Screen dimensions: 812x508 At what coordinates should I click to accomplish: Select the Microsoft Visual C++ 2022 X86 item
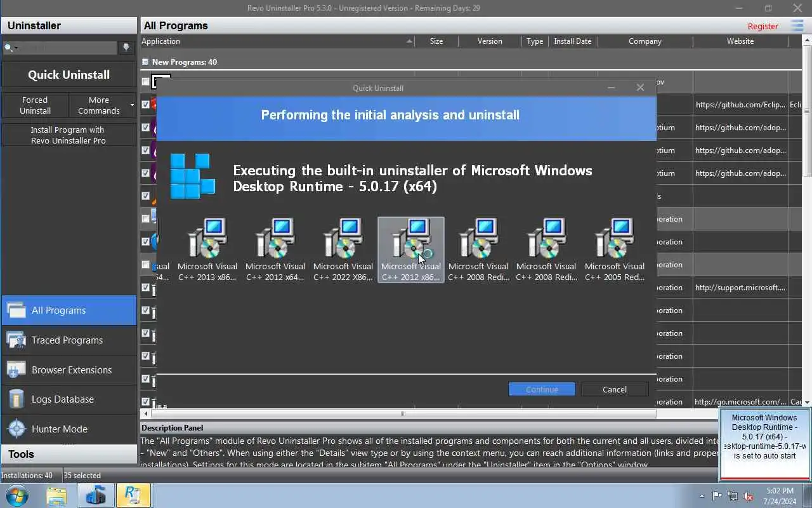[343, 250]
